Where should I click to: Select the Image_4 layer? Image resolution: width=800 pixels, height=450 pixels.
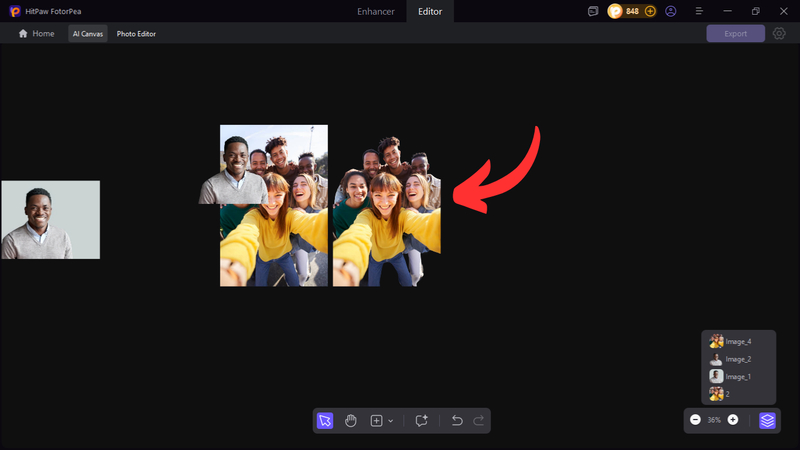coord(738,341)
